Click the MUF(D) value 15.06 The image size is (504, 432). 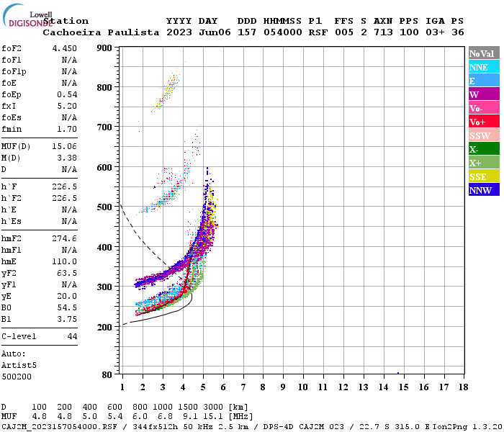(65, 146)
